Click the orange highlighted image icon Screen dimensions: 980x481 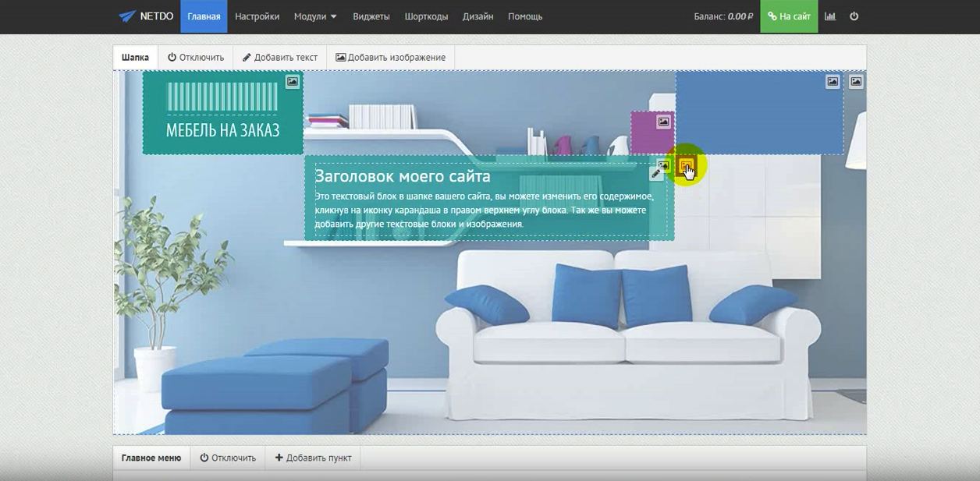[686, 166]
